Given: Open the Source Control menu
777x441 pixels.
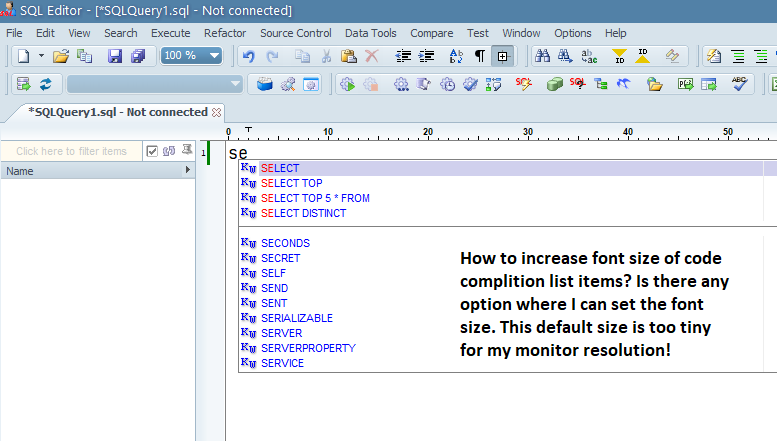Looking at the screenshot, I should point(296,33).
